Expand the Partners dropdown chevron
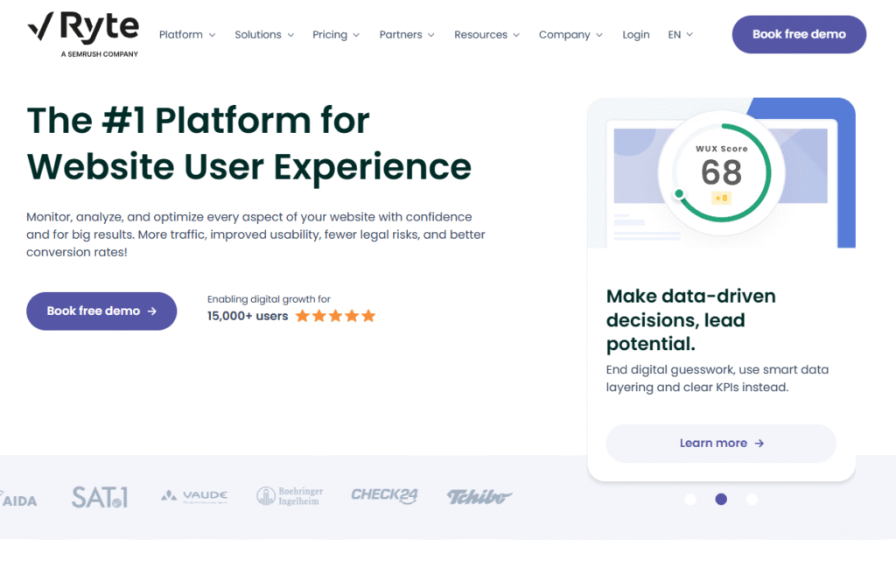 [x=431, y=35]
